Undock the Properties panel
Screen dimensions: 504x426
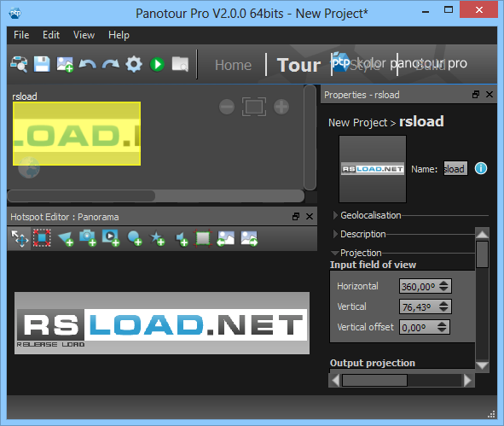point(476,94)
